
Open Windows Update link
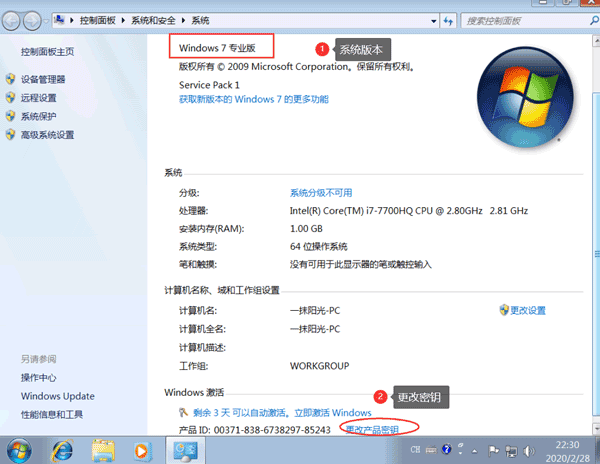pos(58,396)
